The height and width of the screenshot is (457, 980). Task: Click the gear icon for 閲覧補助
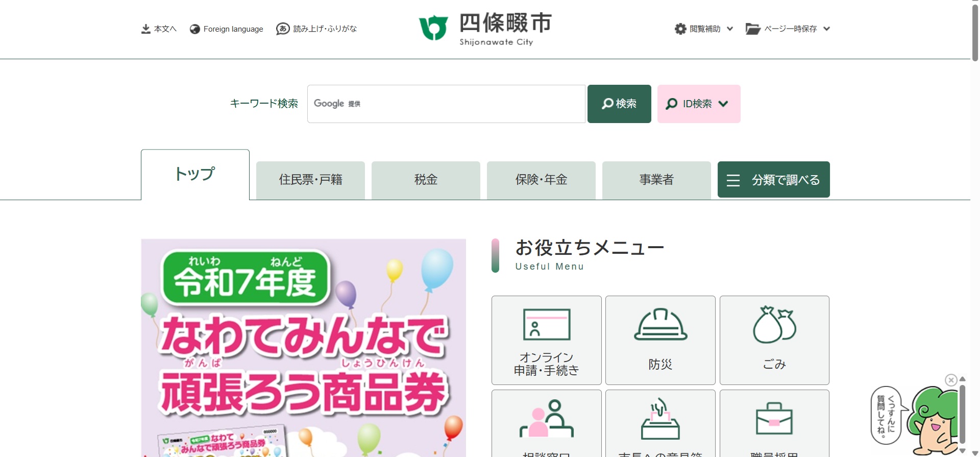coord(680,29)
